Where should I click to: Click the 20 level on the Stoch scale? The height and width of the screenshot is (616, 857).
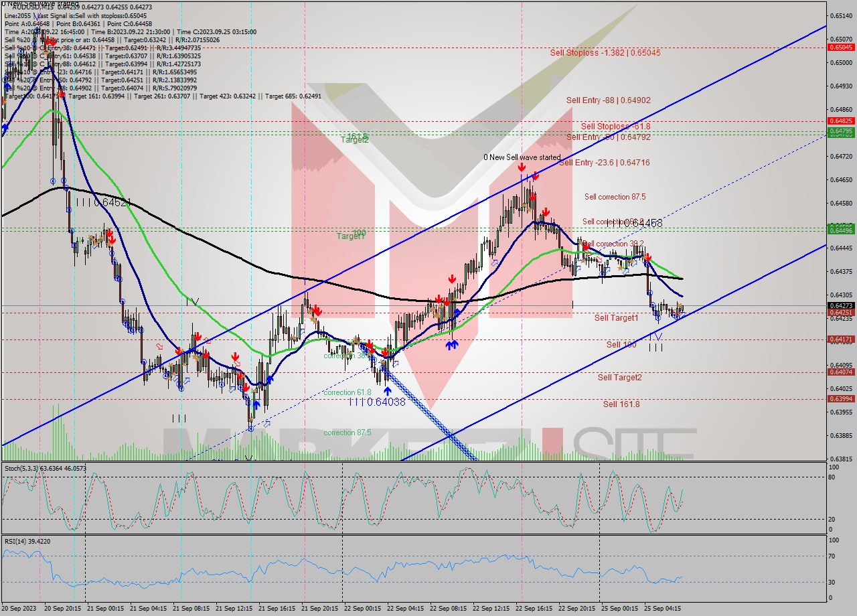[x=832, y=519]
